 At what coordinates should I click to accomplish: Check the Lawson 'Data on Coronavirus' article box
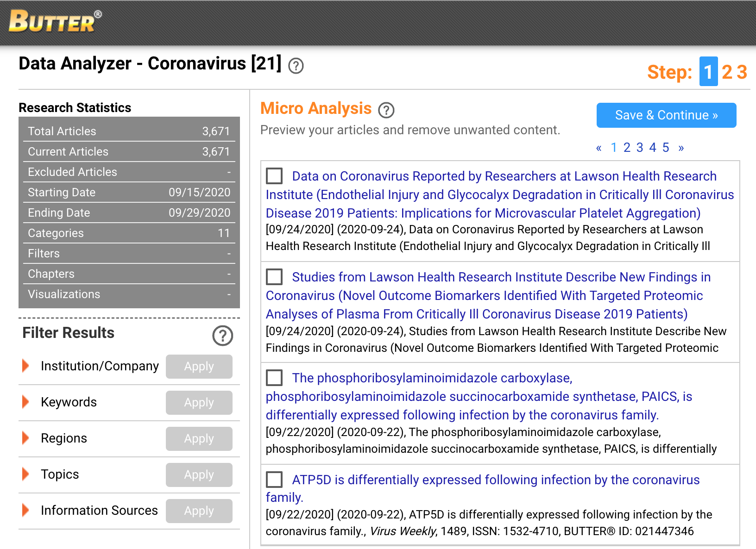(x=274, y=176)
